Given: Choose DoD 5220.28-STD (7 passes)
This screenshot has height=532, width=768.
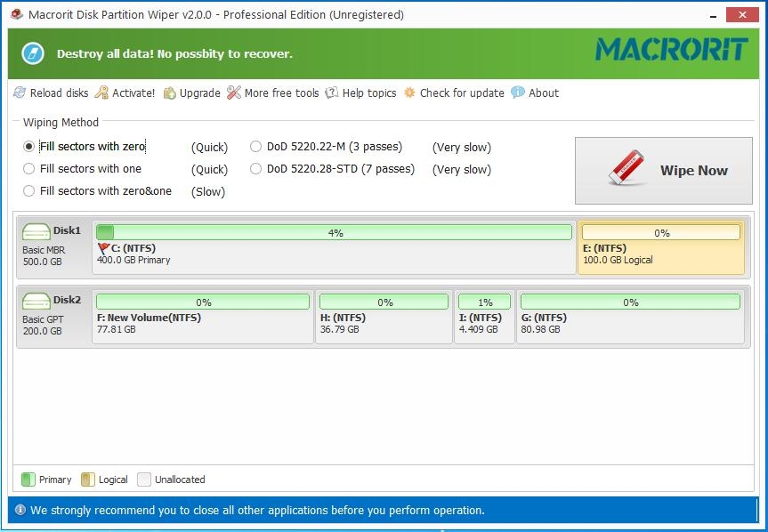Looking at the screenshot, I should point(256,169).
